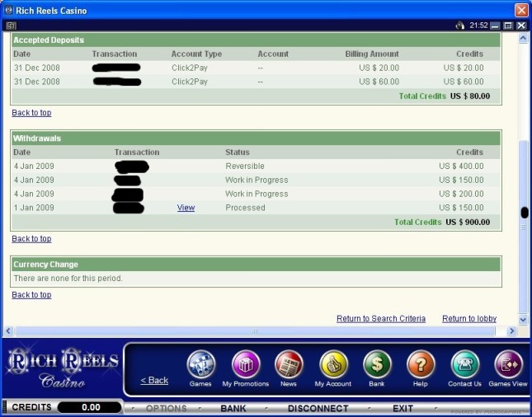The height and width of the screenshot is (417, 532).
Task: Click Total Credits US $ 900.00
Action: [442, 222]
